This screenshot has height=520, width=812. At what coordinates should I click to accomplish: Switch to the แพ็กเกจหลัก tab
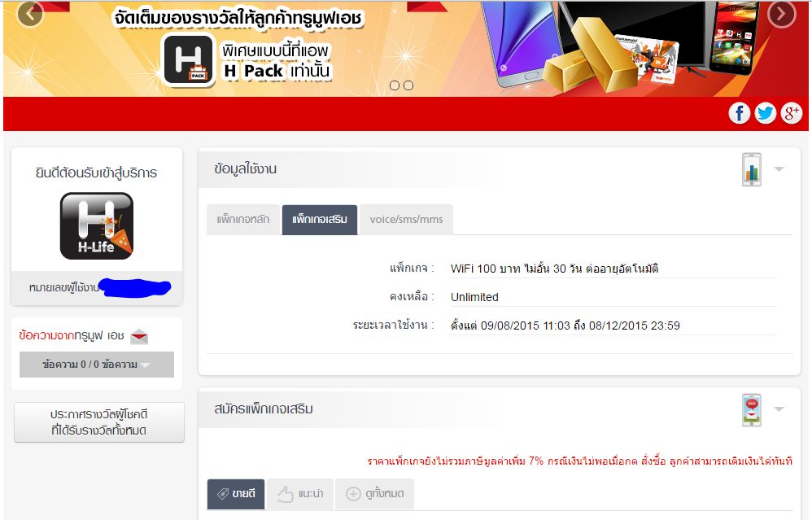point(243,220)
